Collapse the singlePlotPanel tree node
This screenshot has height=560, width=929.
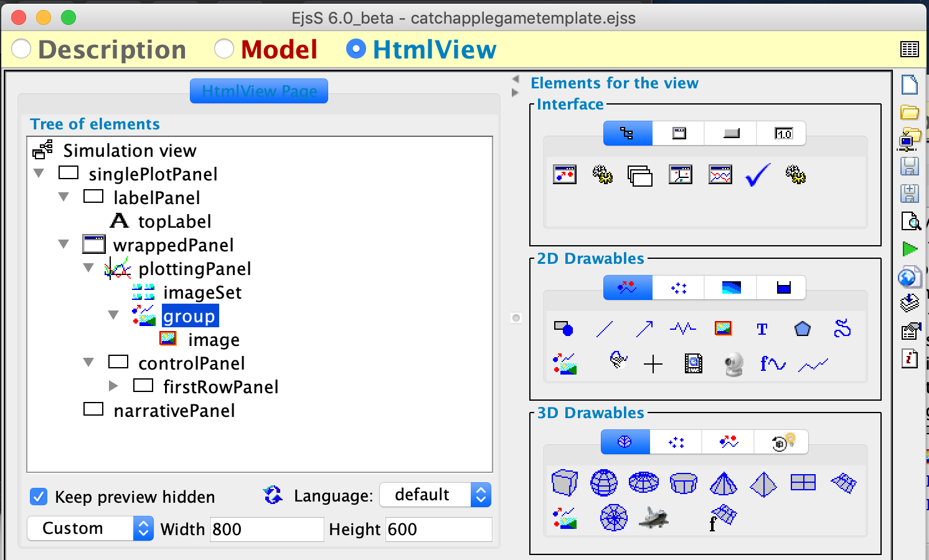click(x=39, y=173)
